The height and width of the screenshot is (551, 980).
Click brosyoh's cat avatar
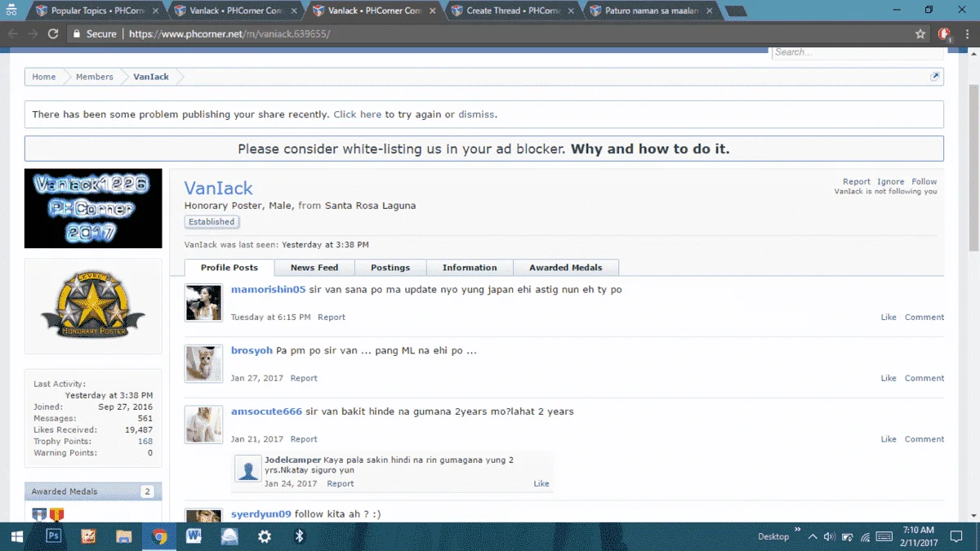203,364
